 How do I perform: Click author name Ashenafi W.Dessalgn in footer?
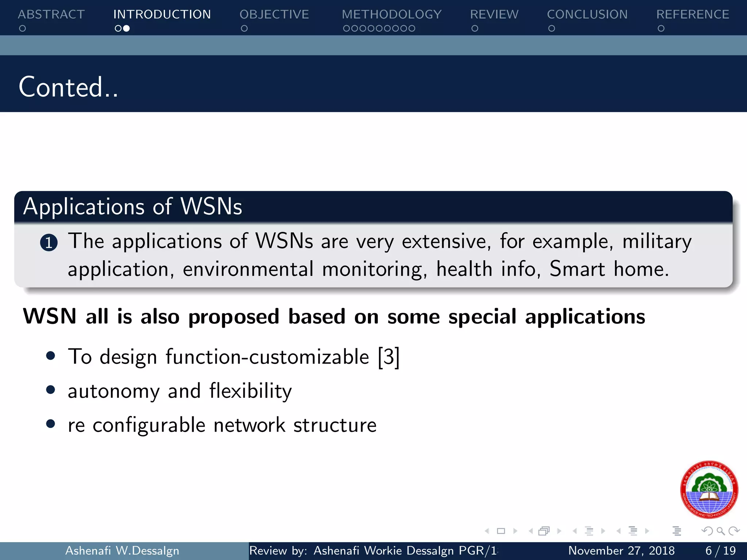122,551
